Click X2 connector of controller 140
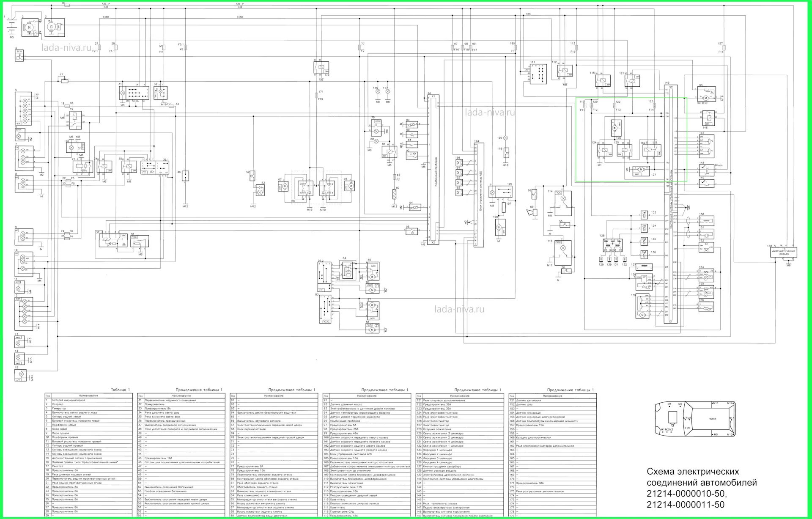This screenshot has height=519, width=812. pos(671,87)
